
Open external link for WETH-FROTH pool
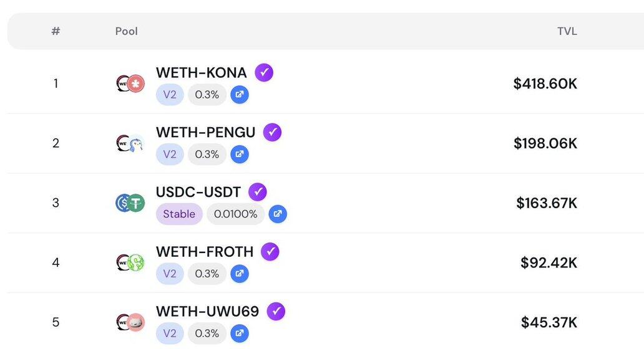[x=239, y=274]
